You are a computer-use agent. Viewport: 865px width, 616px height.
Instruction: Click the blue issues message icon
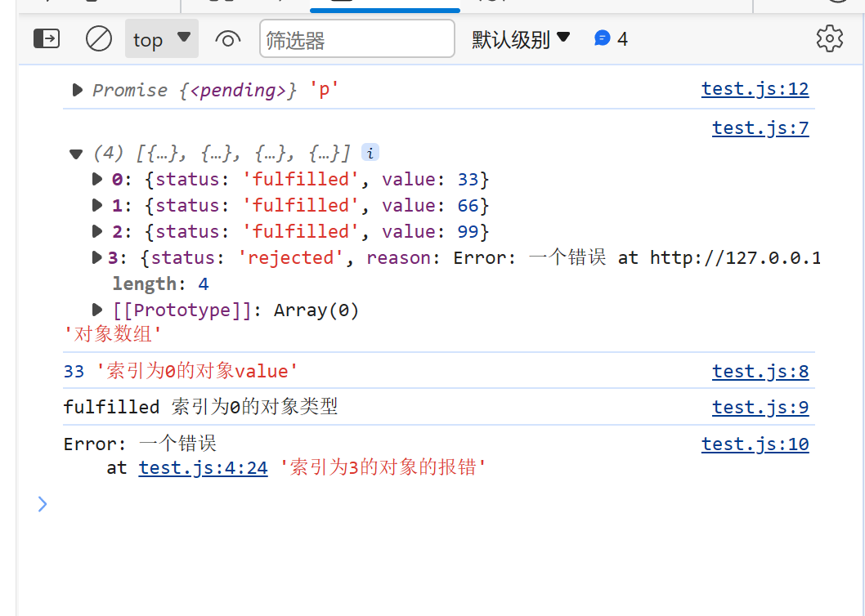[x=602, y=38]
